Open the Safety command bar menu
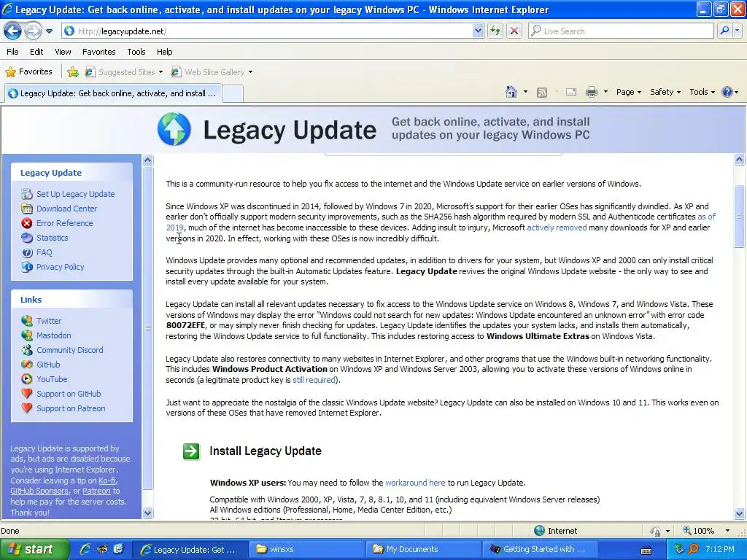The image size is (747, 560). [x=665, y=93]
